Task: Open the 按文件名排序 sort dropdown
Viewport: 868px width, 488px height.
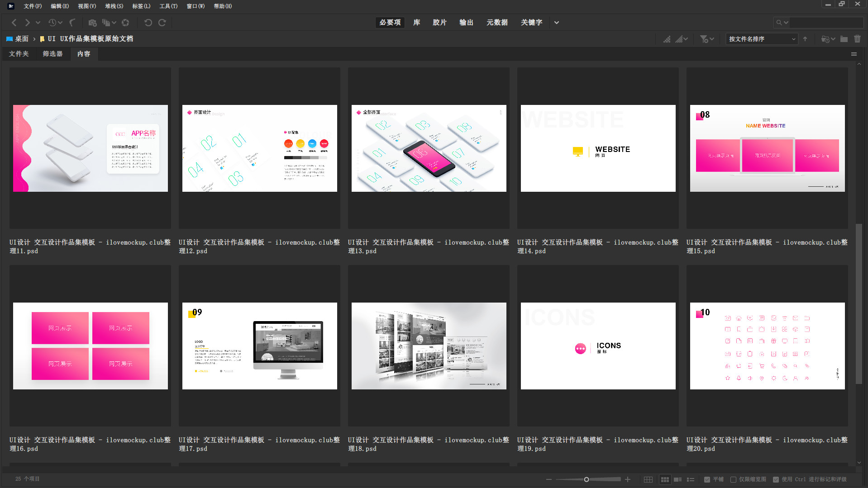Action: click(762, 39)
